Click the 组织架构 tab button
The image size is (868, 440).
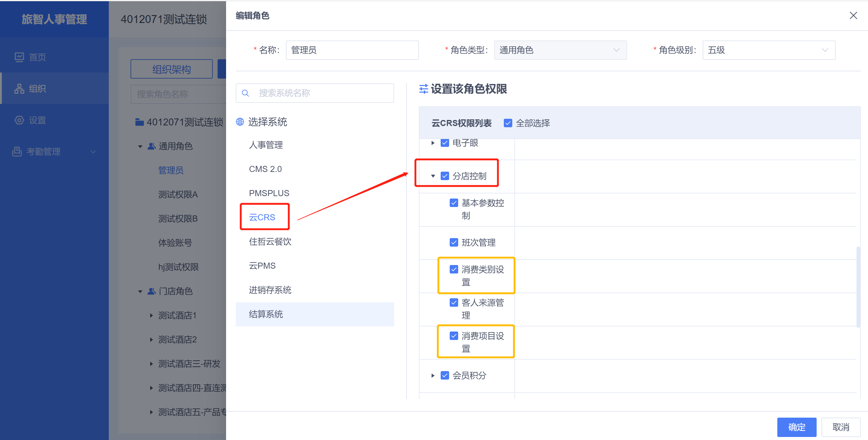171,69
